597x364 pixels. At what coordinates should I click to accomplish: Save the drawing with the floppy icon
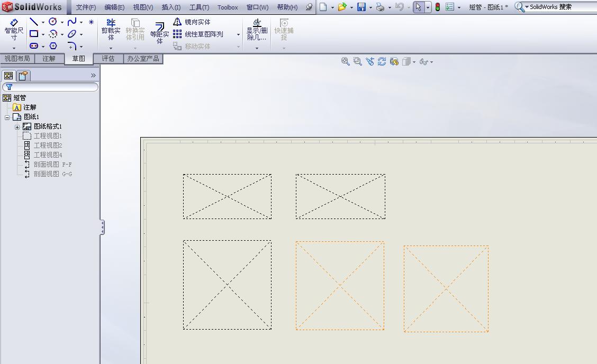click(x=361, y=7)
